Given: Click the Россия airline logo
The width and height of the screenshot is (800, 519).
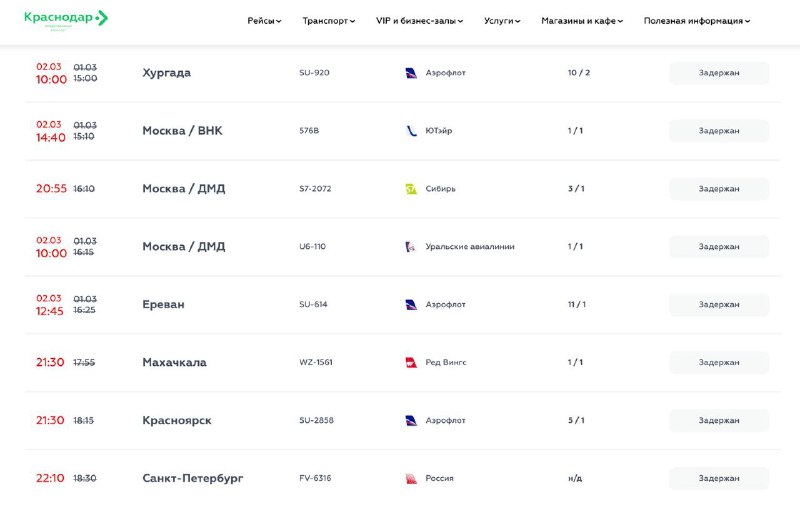Looking at the screenshot, I should click(411, 479).
